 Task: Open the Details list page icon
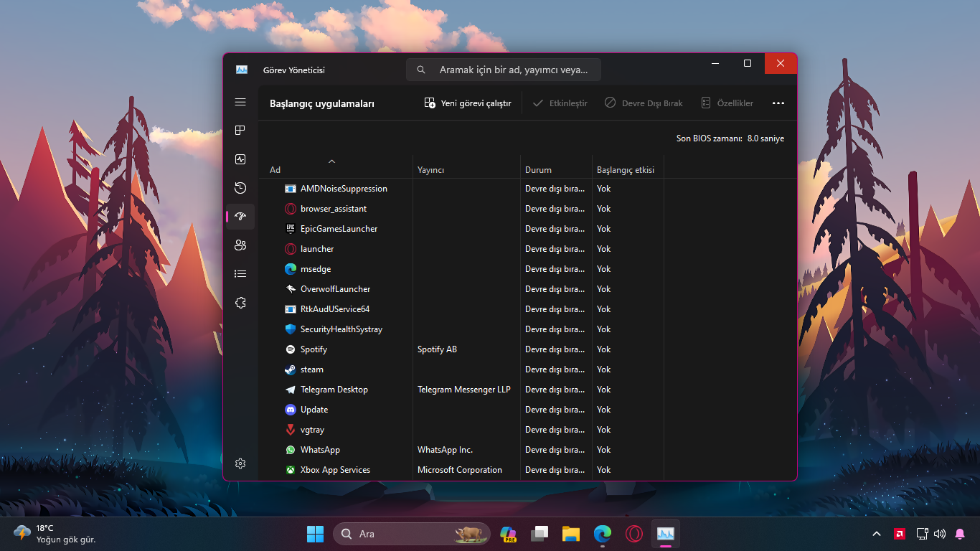coord(240,274)
